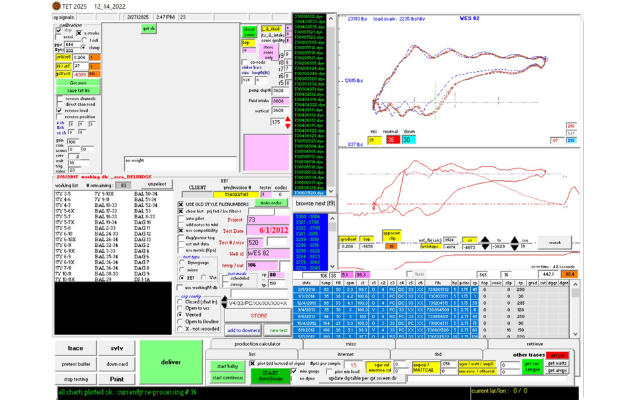This screenshot has height=400, width=636.
Task: Click the Project field showing 73
Action: point(268,219)
